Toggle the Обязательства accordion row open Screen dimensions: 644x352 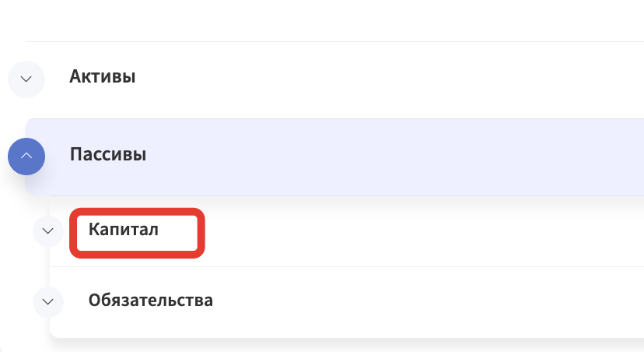point(347,302)
